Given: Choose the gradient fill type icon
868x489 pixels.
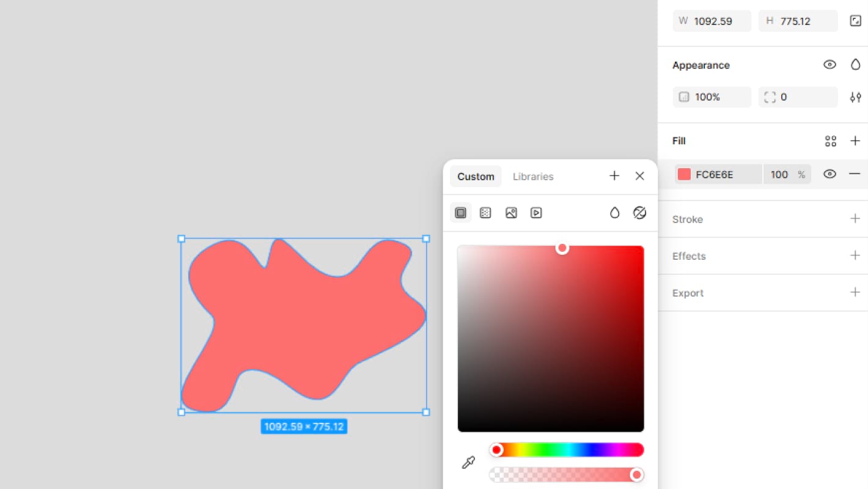Looking at the screenshot, I should pyautogui.click(x=485, y=213).
